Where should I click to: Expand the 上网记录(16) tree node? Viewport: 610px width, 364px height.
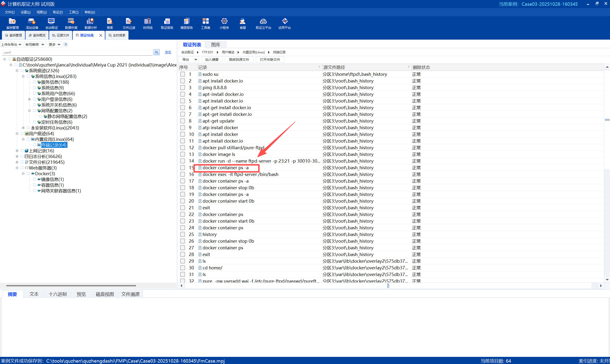pyautogui.click(x=17, y=151)
